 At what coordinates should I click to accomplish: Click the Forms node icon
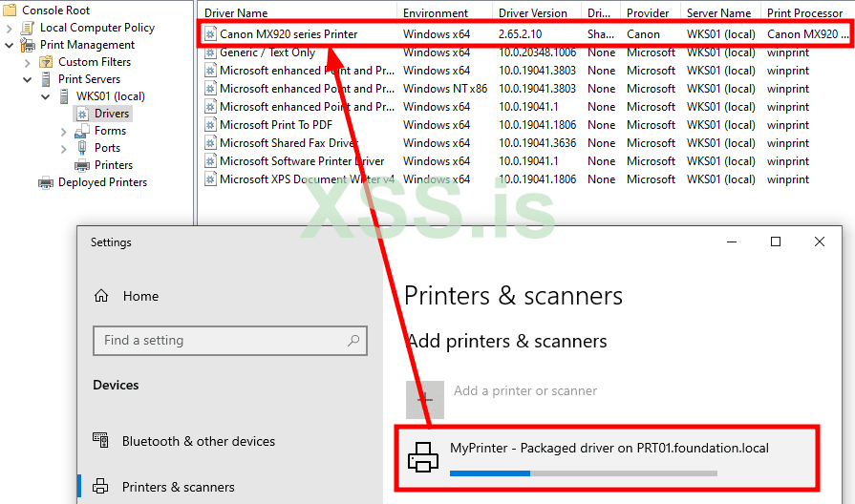pyautogui.click(x=82, y=131)
